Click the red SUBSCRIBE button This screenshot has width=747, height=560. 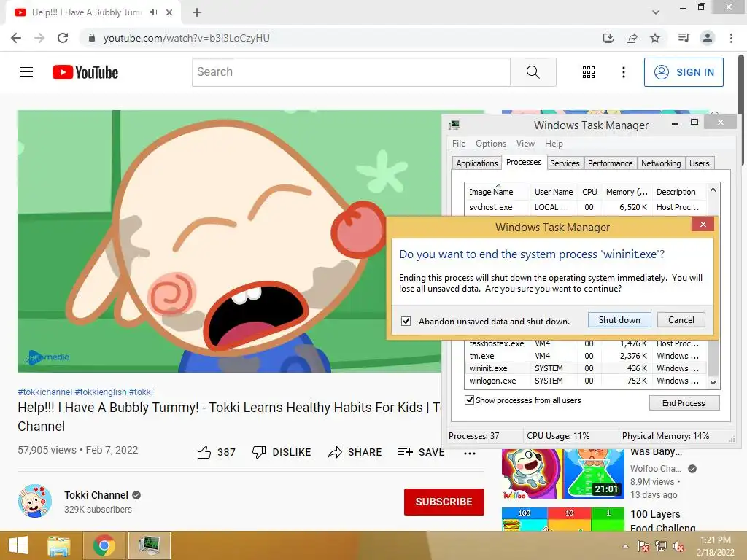point(444,502)
